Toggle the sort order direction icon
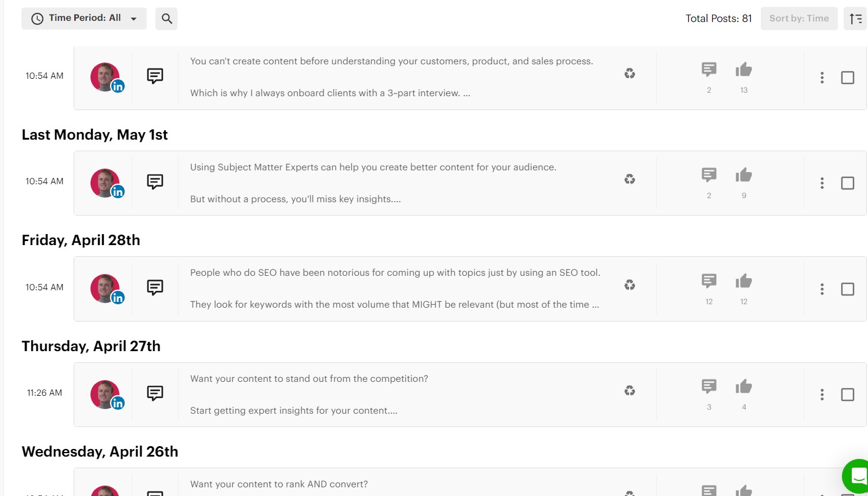 pyautogui.click(x=855, y=19)
